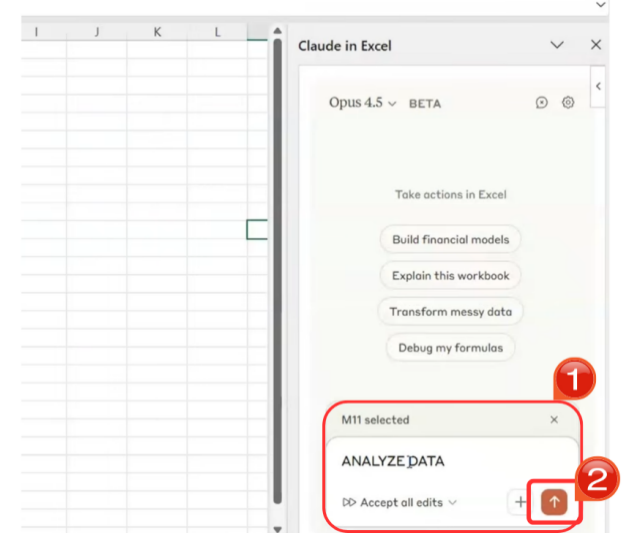
Task: Expand the ribbon chevron at top right
Action: point(600,5)
